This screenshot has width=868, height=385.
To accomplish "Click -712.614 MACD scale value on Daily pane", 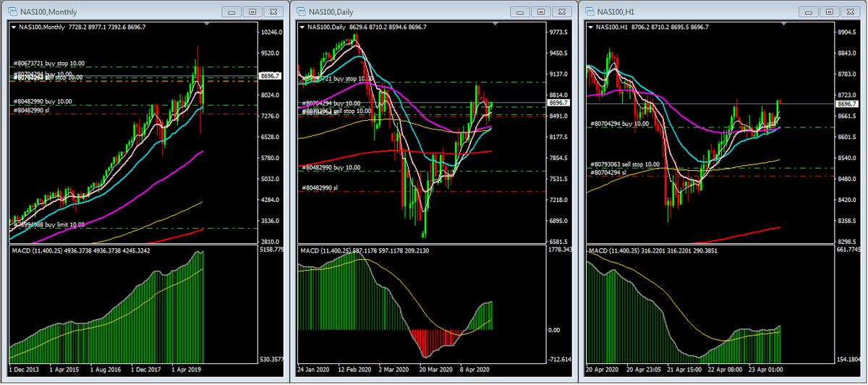I will tap(561, 359).
